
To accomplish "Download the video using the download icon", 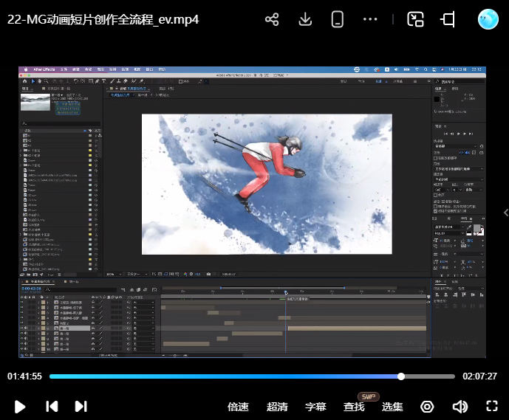I will (x=305, y=20).
